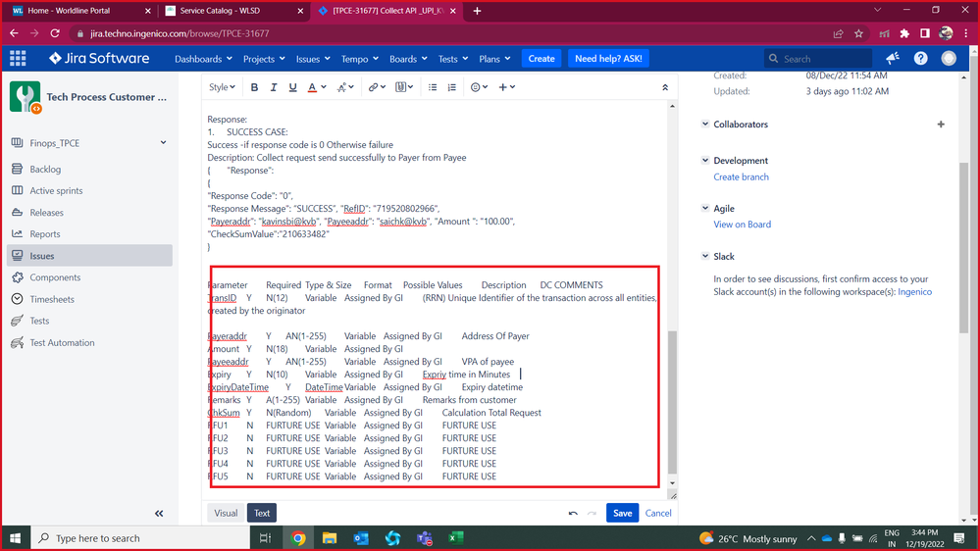Collapse the sidebar with double arrow
The image size is (980, 551).
(159, 514)
